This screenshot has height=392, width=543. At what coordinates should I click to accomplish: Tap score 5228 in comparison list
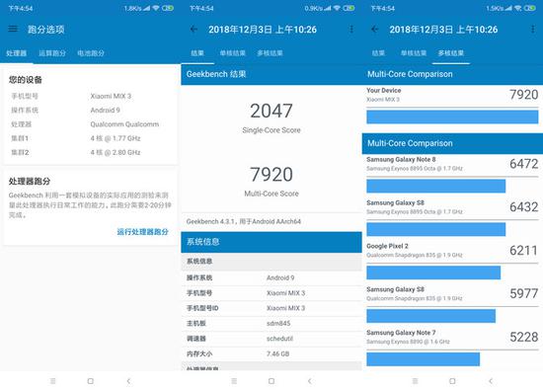point(523,337)
